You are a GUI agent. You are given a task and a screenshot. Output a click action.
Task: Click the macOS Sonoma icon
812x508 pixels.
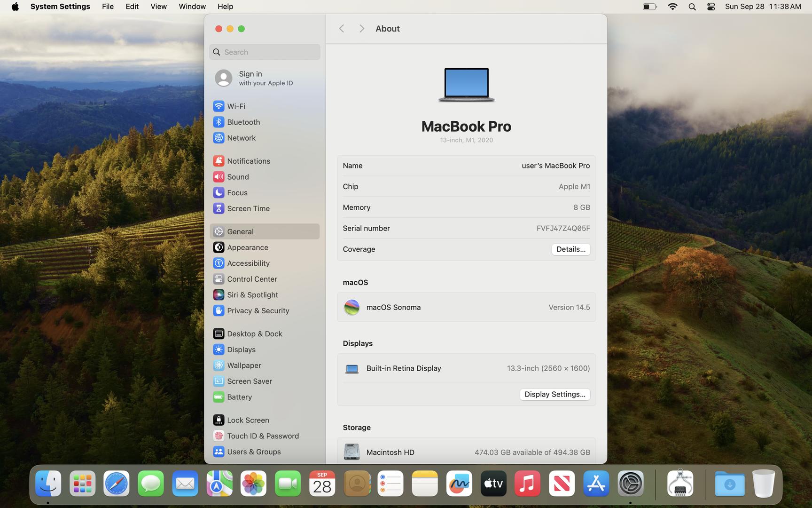[x=351, y=307]
